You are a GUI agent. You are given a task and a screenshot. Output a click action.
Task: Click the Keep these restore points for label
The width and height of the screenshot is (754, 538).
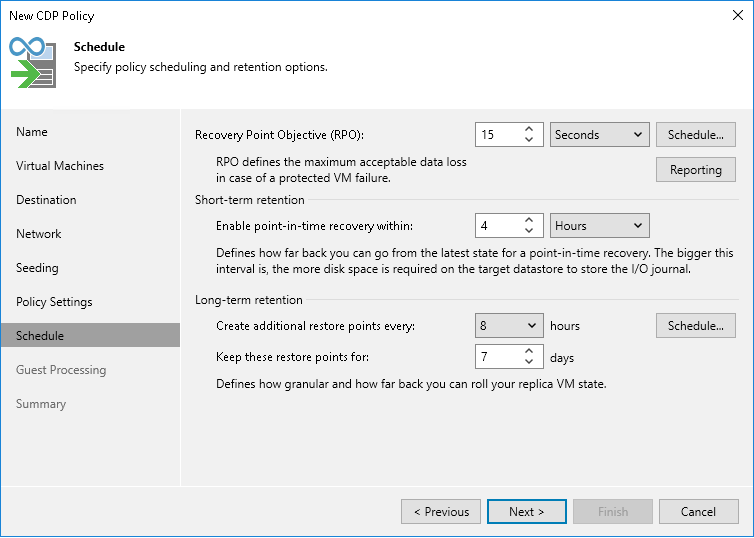[293, 357]
